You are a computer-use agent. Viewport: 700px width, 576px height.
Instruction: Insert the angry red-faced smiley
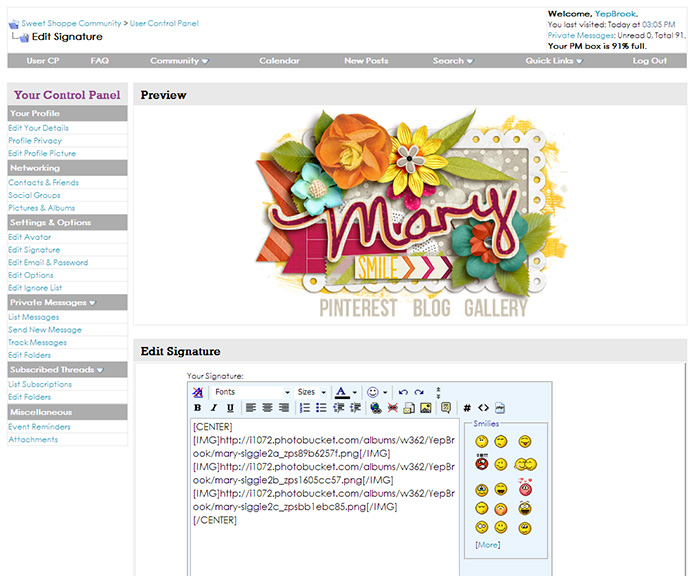click(x=482, y=463)
